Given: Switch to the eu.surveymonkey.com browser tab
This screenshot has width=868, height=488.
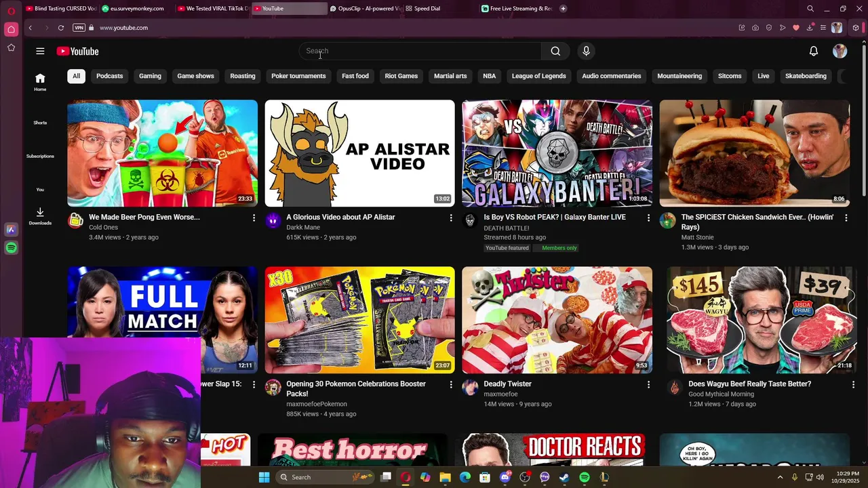Looking at the screenshot, I should click(136, 9).
